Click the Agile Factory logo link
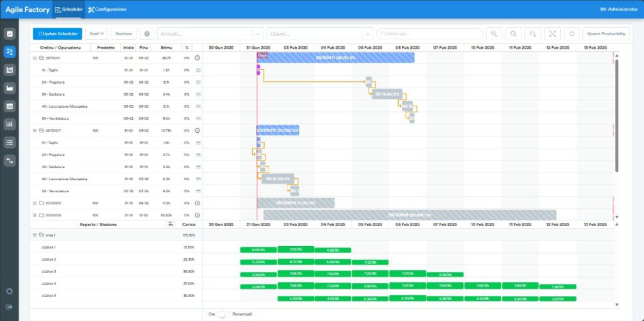This screenshot has height=321, width=644. click(28, 9)
